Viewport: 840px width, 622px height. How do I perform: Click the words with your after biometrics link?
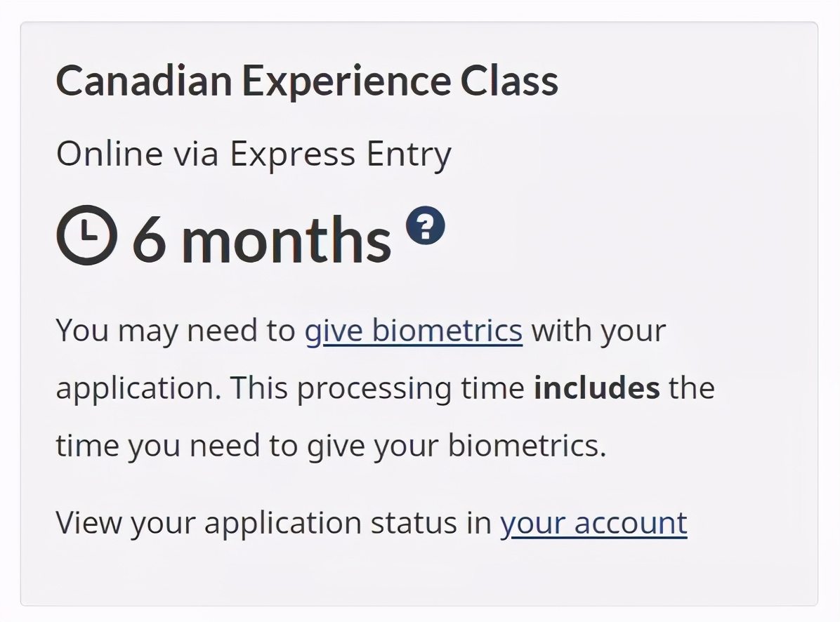599,331
